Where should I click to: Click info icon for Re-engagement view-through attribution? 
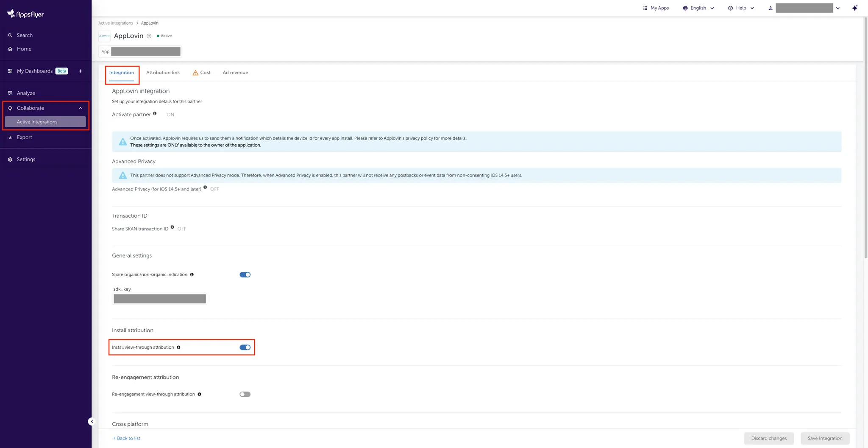[199, 394]
